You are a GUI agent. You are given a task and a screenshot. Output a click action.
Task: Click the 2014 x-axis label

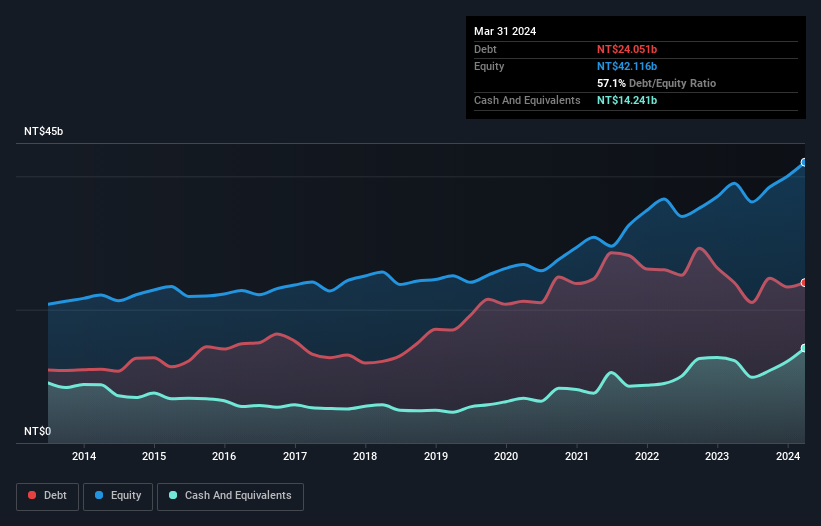click(x=84, y=456)
